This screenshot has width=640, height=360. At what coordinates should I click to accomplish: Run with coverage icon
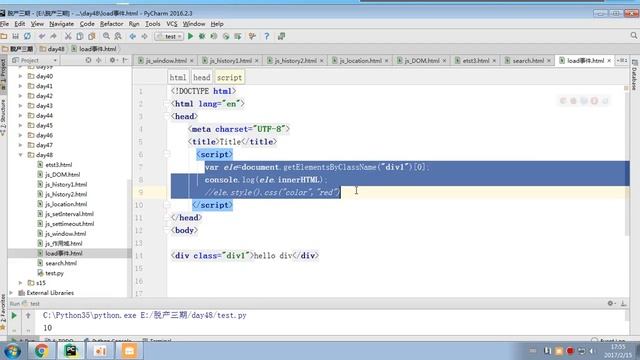214,36
